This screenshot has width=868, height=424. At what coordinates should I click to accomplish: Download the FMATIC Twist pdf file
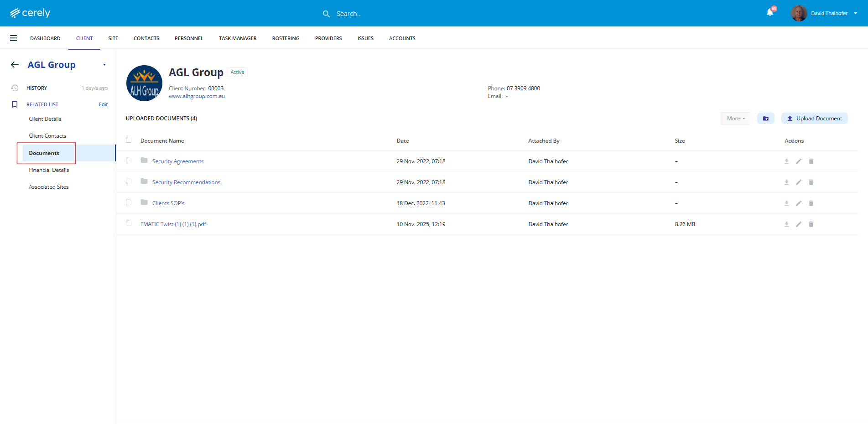[x=786, y=224]
